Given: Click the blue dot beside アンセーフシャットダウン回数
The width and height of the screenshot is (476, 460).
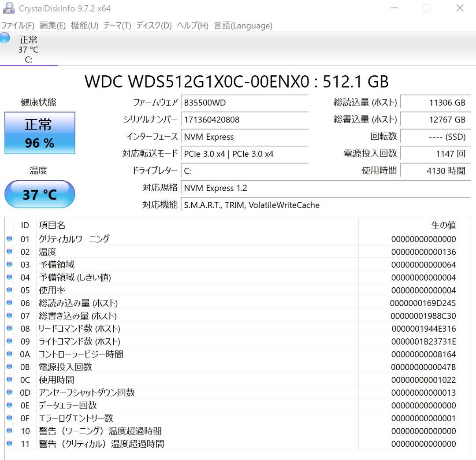Looking at the screenshot, I should 9,393.
